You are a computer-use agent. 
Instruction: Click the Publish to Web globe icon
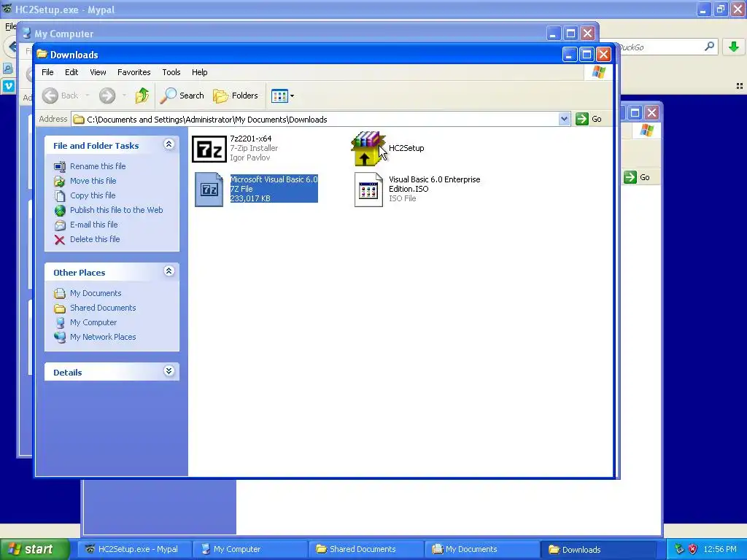point(60,211)
